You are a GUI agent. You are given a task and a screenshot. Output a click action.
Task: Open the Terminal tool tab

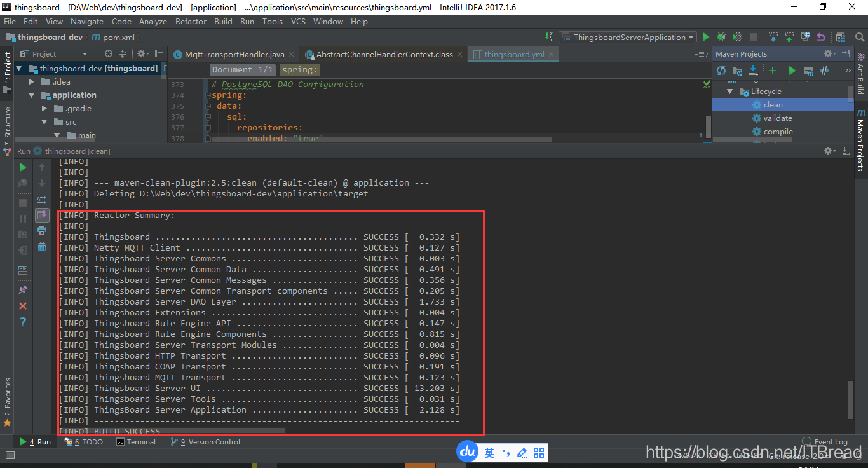(x=136, y=442)
